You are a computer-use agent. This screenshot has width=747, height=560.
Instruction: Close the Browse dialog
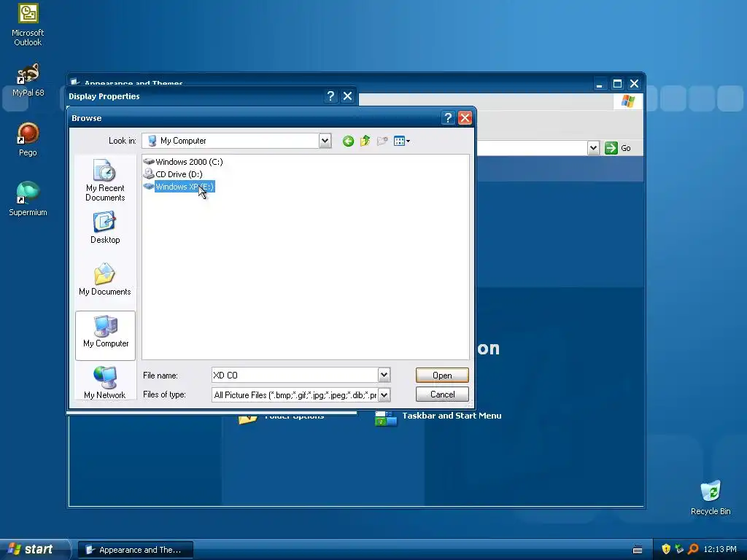(x=465, y=117)
